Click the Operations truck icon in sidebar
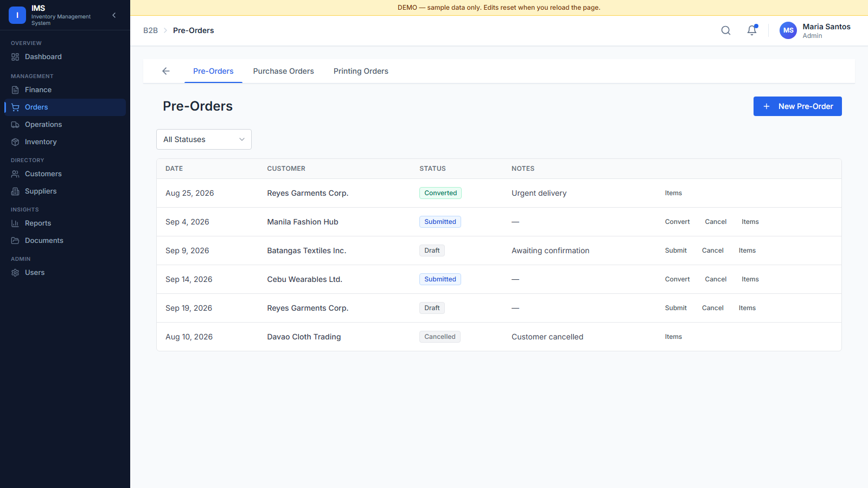The height and width of the screenshot is (488, 868). [15, 125]
